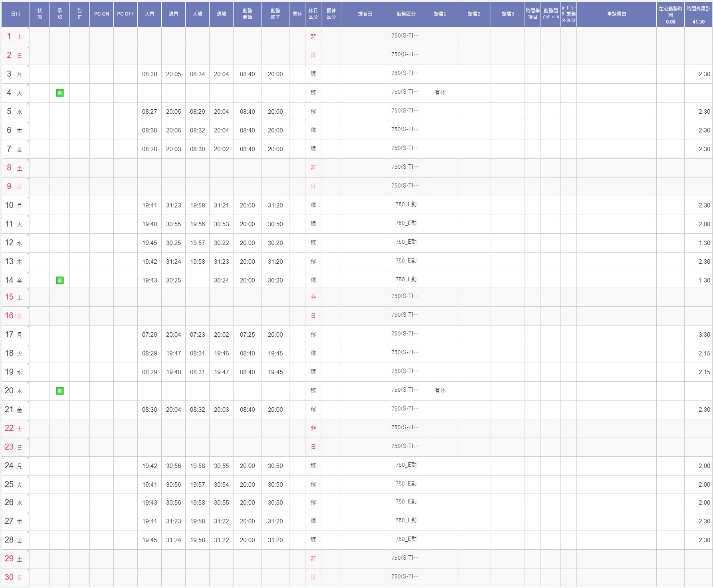The height and width of the screenshot is (588, 713).
Task: Click the 入門 time 07:20 on day 17
Action: 149,335
